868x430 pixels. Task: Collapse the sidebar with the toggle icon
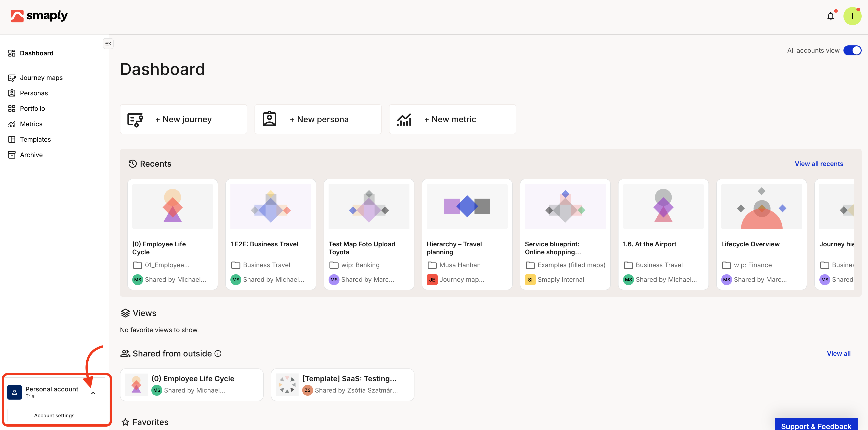tap(108, 43)
